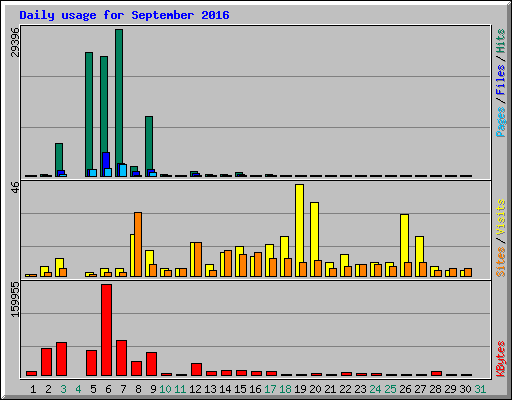This screenshot has height=400, width=512.
Task: Click green weekend day label 18
Action: (285, 389)
